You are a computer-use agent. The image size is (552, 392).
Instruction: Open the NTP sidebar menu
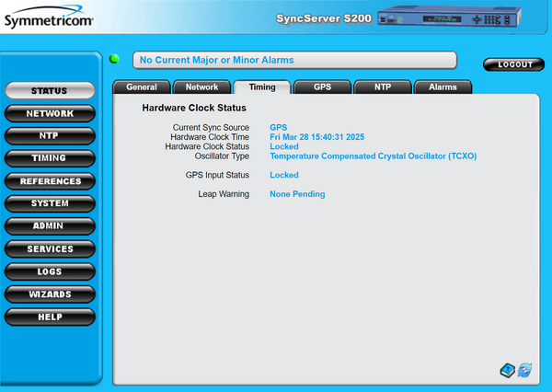49,136
